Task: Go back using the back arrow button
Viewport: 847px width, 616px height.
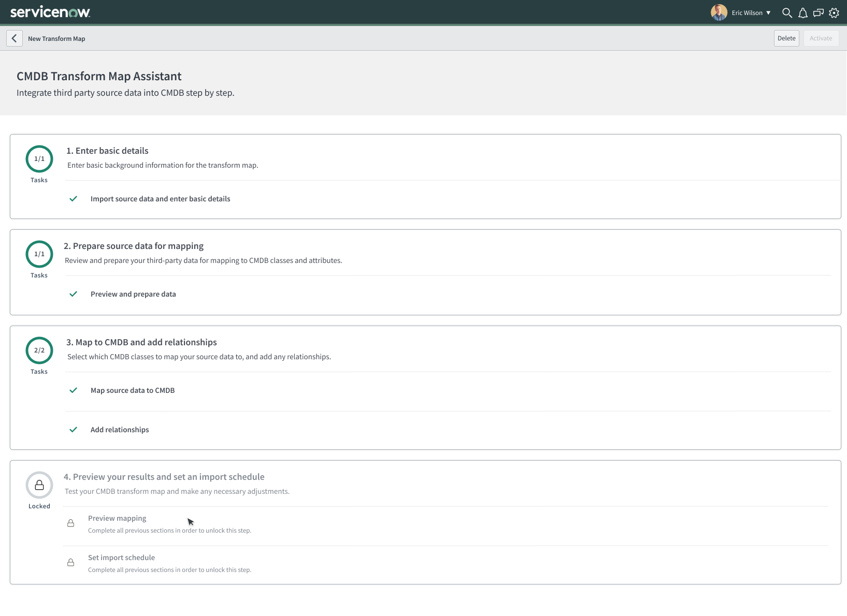Action: click(x=15, y=38)
